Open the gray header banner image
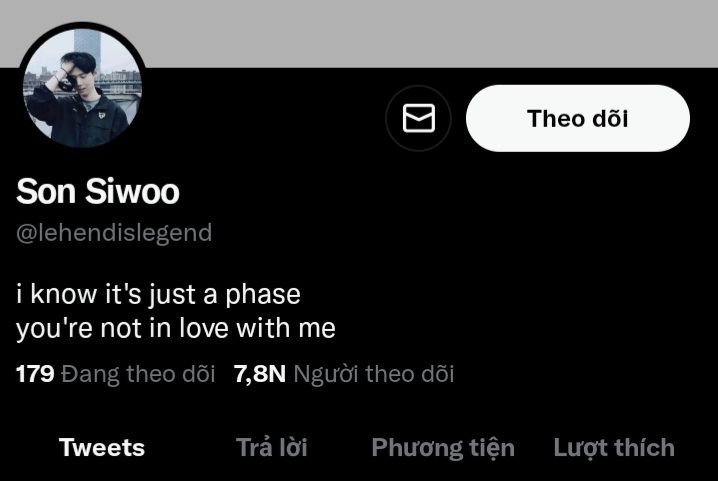This screenshot has height=481, width=718. click(359, 33)
